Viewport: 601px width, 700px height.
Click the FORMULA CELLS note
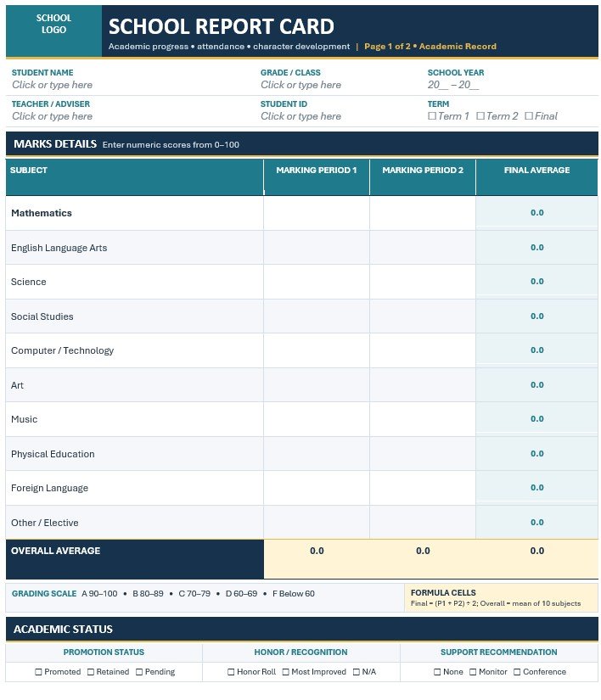[x=501, y=598]
